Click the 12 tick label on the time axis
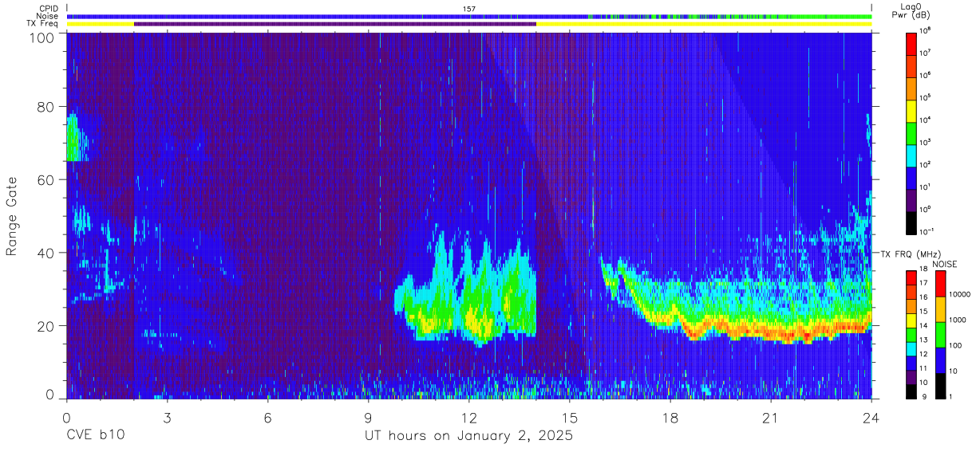Screen dimensions: 980x452 coord(469,417)
